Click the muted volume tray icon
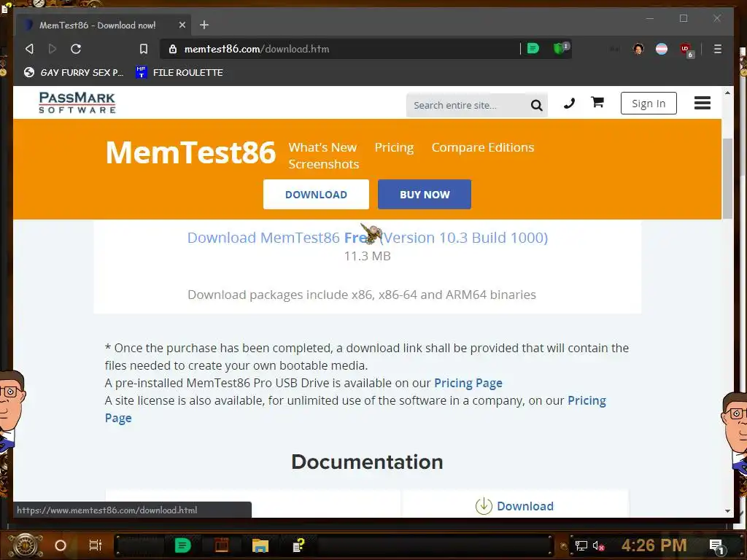This screenshot has height=560, width=747. pyautogui.click(x=598, y=545)
